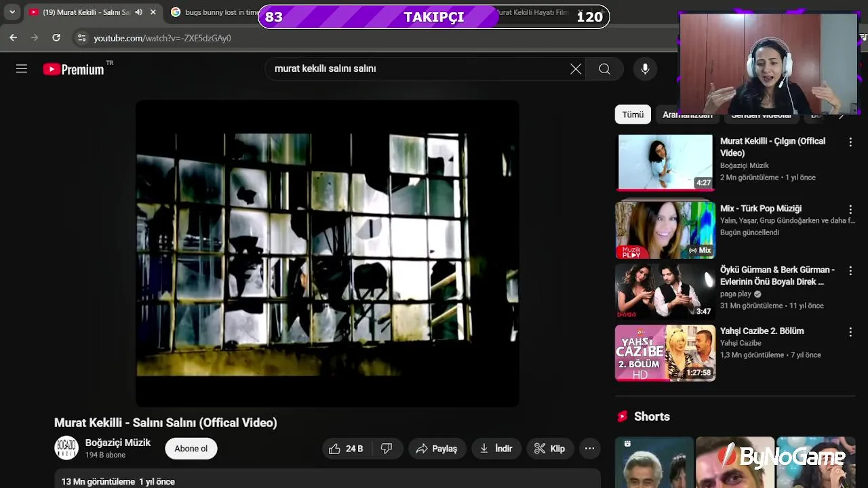Open options for Yahşi Cazibe 2. Bölüm
The width and height of the screenshot is (868, 488).
pyautogui.click(x=850, y=332)
